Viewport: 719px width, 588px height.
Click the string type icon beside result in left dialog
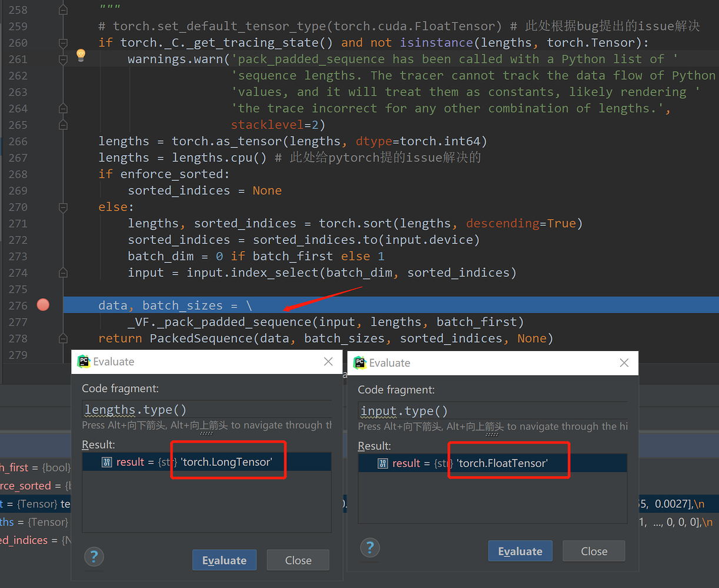[106, 462]
